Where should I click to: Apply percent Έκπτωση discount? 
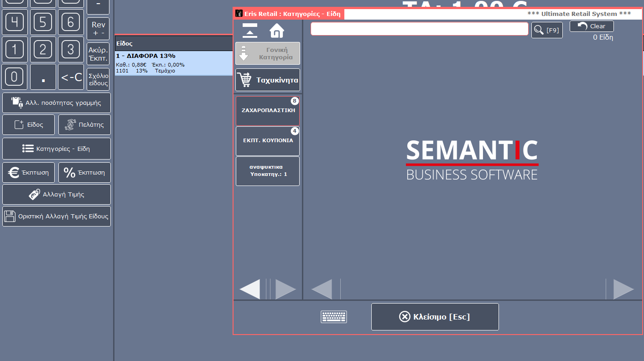tap(84, 173)
